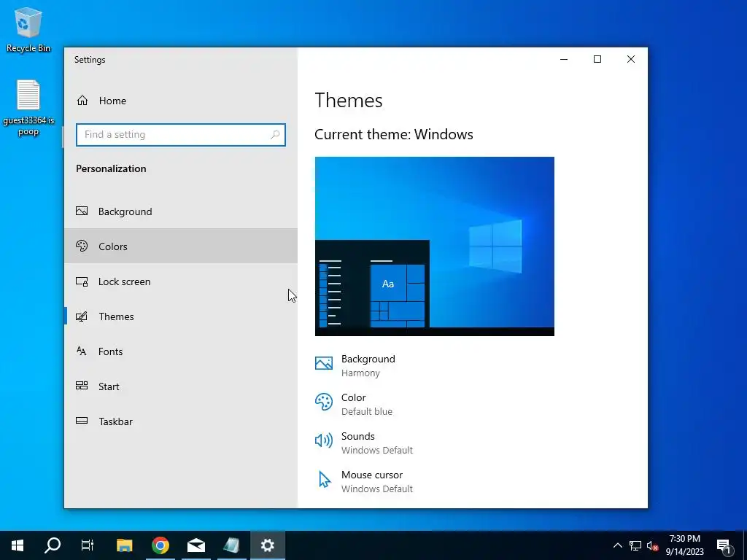Click the Sounds label in theme options
The width and height of the screenshot is (747, 560).
(x=357, y=436)
